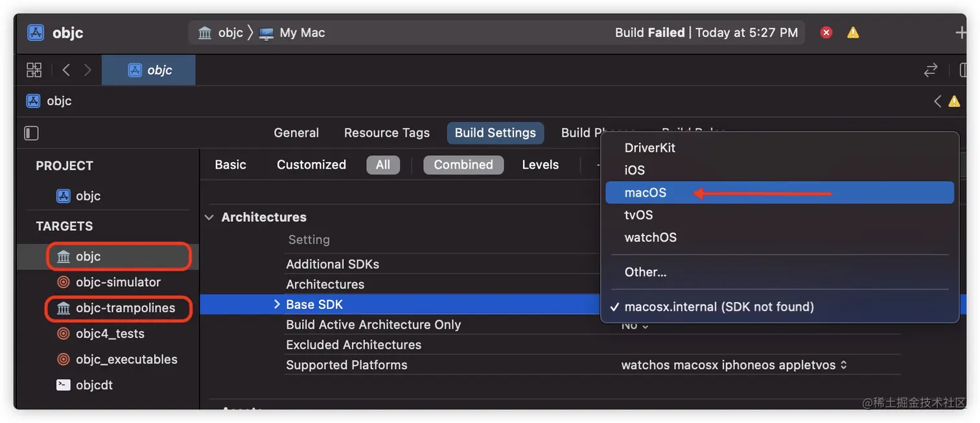The image size is (980, 423).
Task: Click the Excluded Architectures setting row
Action: click(x=354, y=344)
